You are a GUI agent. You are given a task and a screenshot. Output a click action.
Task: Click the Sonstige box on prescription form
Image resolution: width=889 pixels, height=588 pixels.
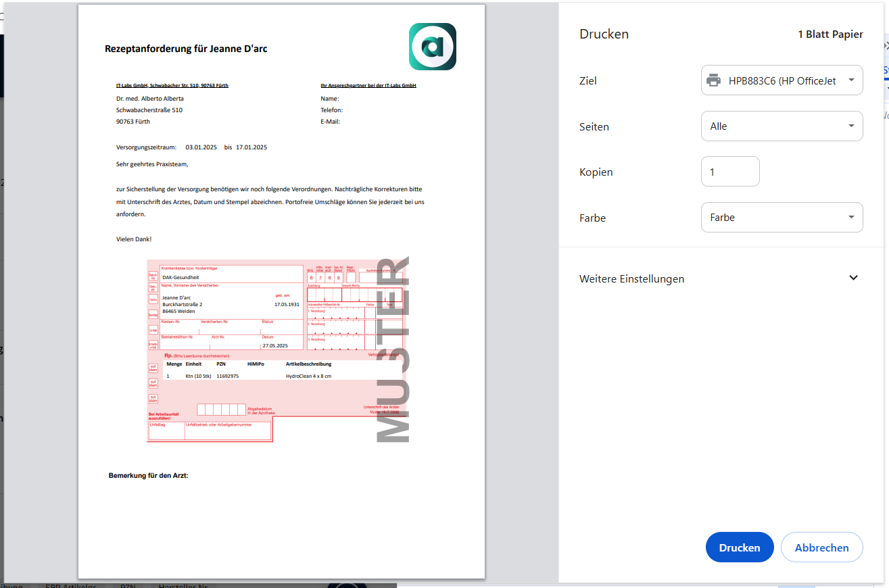[153, 314]
